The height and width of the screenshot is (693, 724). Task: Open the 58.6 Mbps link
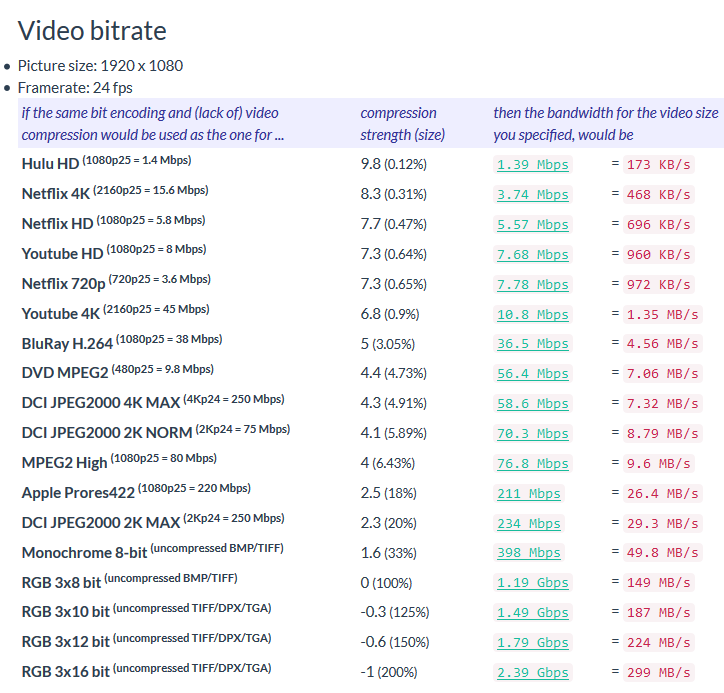(x=532, y=404)
